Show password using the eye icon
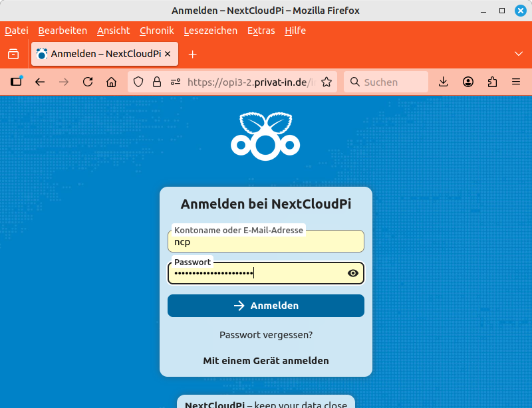 (353, 273)
